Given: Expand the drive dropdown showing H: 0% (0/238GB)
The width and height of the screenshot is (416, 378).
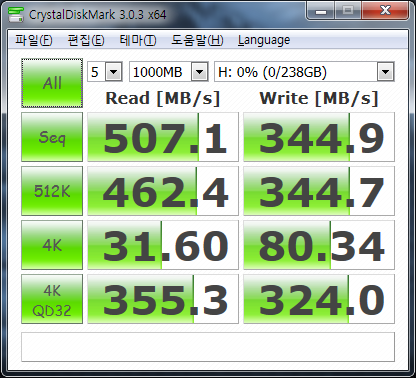Looking at the screenshot, I should [385, 72].
